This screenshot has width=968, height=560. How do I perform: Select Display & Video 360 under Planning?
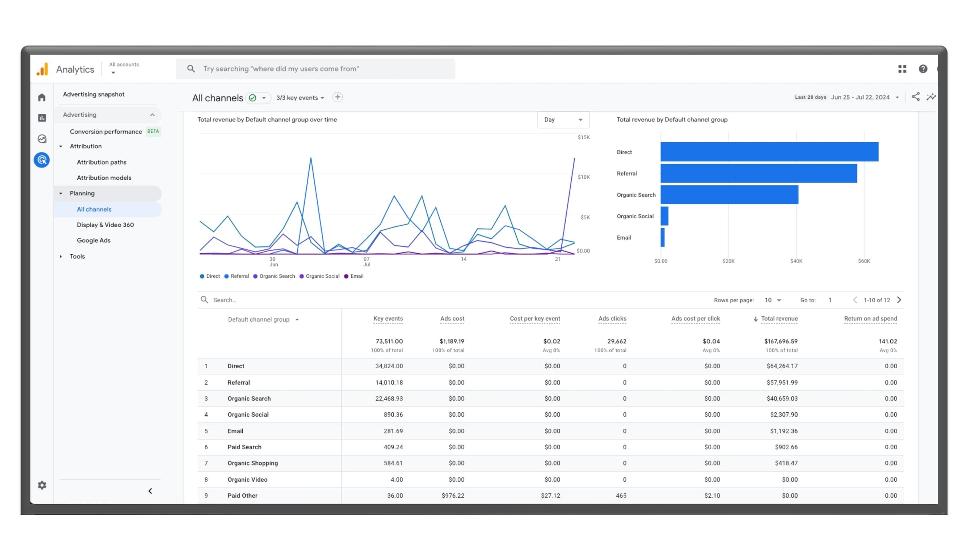point(105,225)
